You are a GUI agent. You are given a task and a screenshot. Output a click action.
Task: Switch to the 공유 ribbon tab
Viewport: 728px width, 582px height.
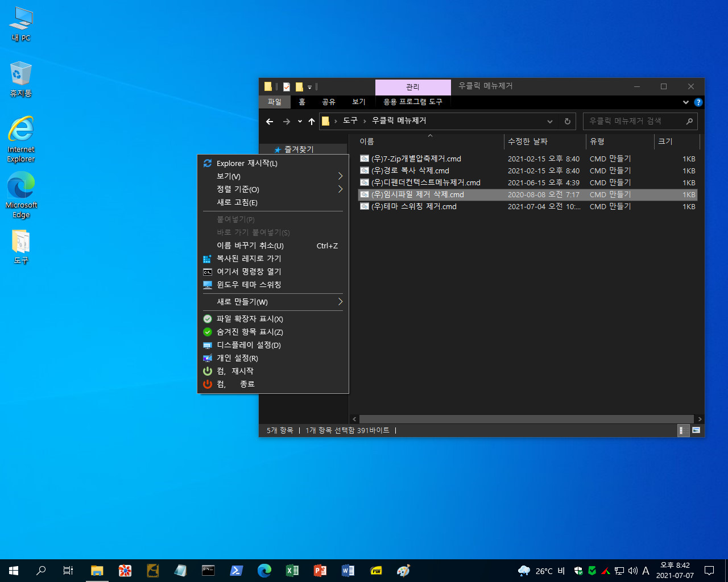point(329,102)
